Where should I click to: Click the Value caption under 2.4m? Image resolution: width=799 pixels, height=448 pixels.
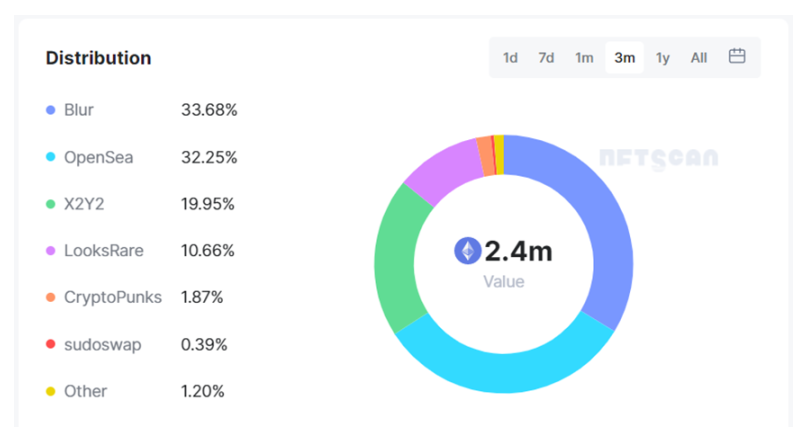[x=503, y=282]
